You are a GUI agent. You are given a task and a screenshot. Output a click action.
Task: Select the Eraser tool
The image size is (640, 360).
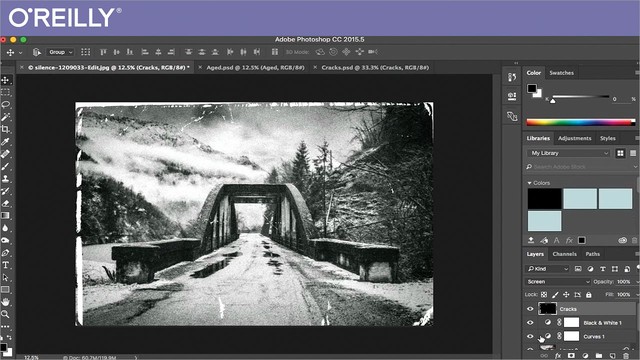[6, 203]
